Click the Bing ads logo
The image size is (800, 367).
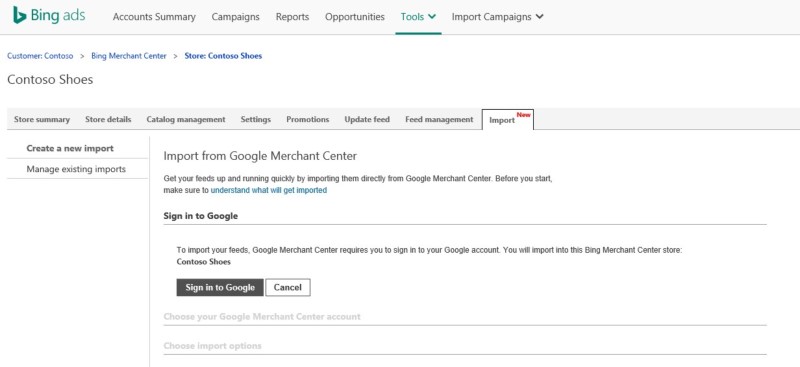coord(49,16)
